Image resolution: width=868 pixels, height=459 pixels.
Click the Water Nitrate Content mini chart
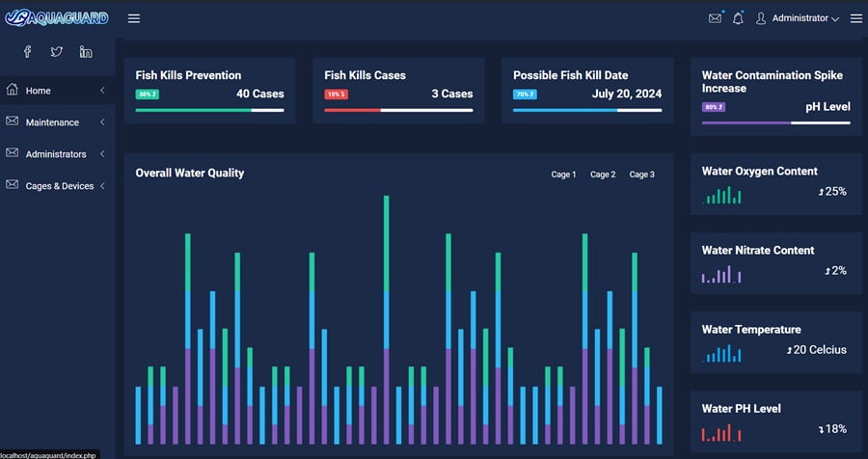coord(720,275)
